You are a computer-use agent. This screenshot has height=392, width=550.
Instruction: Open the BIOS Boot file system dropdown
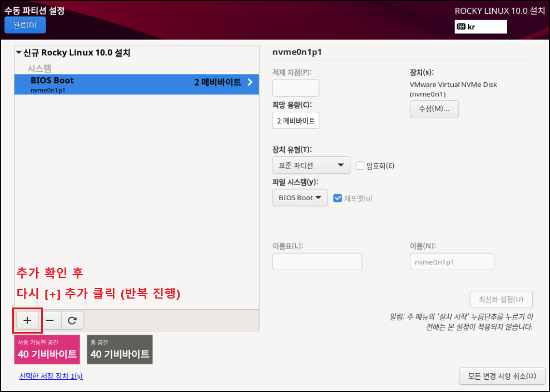click(x=300, y=198)
